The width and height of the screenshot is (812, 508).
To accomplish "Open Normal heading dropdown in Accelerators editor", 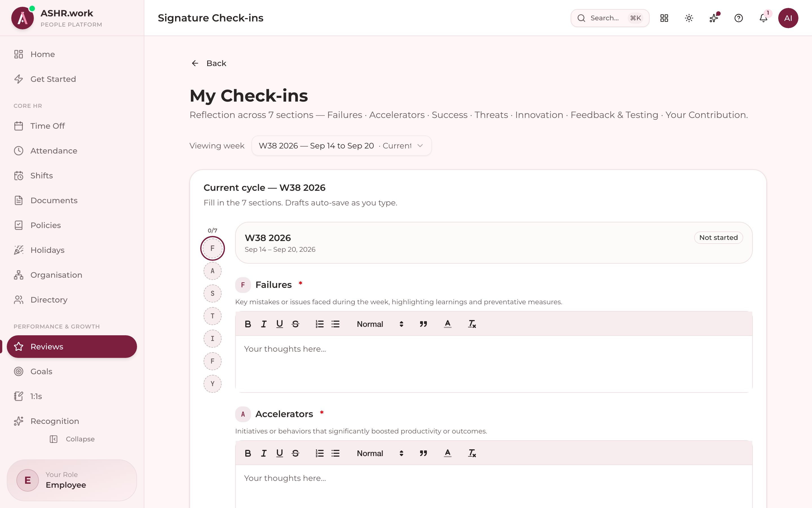I will [380, 453].
